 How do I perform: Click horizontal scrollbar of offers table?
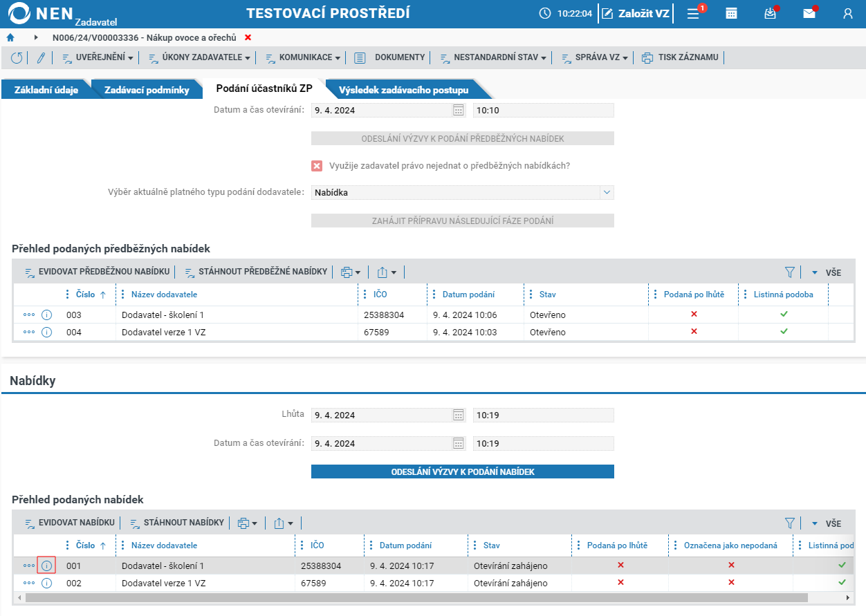(416, 597)
